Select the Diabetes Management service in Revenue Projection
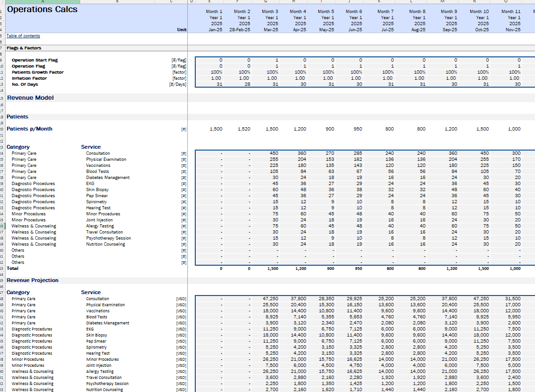The width and height of the screenshot is (535, 392). point(108,323)
